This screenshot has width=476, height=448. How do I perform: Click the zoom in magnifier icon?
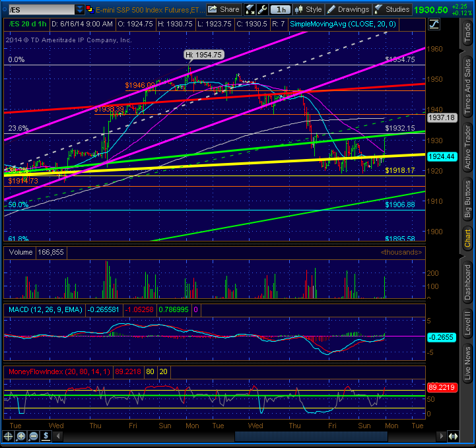coord(21,437)
